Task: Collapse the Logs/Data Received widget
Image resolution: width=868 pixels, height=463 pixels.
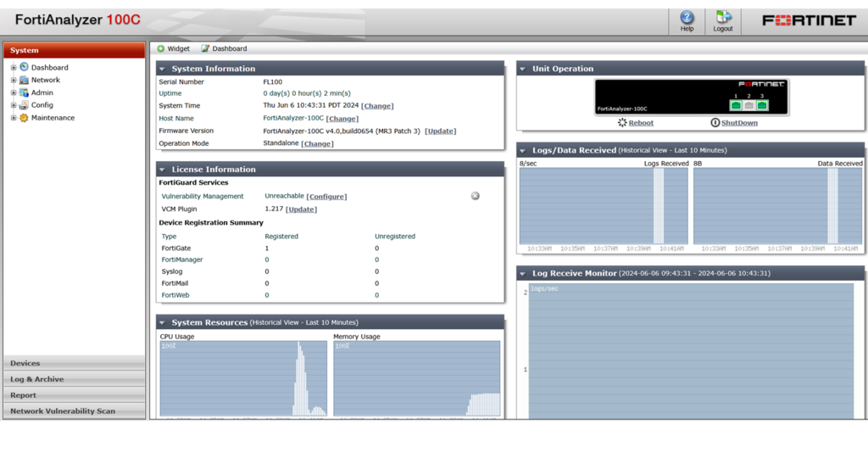Action: coord(522,151)
